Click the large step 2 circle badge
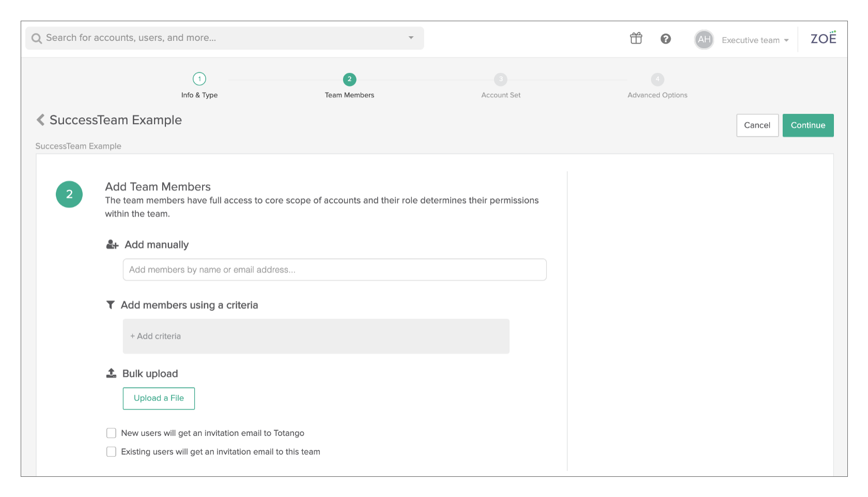 (69, 194)
